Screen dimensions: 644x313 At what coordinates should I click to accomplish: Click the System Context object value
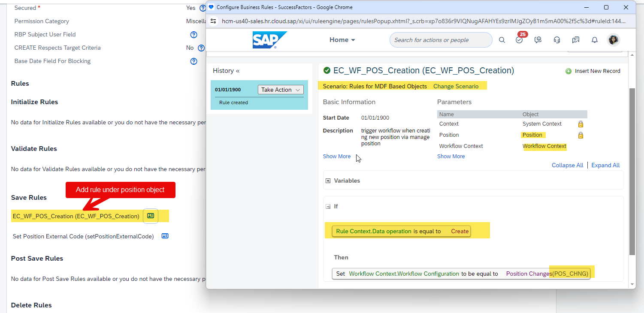(x=542, y=124)
